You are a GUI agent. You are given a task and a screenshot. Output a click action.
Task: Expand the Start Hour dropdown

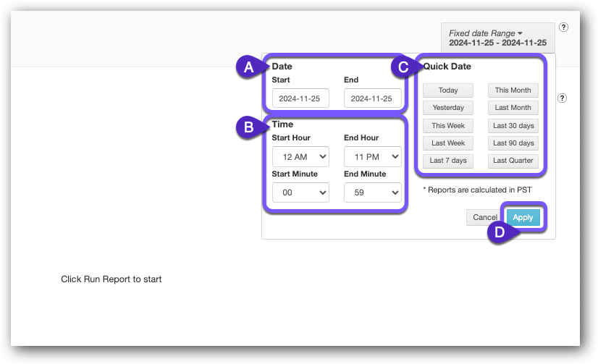tap(300, 156)
